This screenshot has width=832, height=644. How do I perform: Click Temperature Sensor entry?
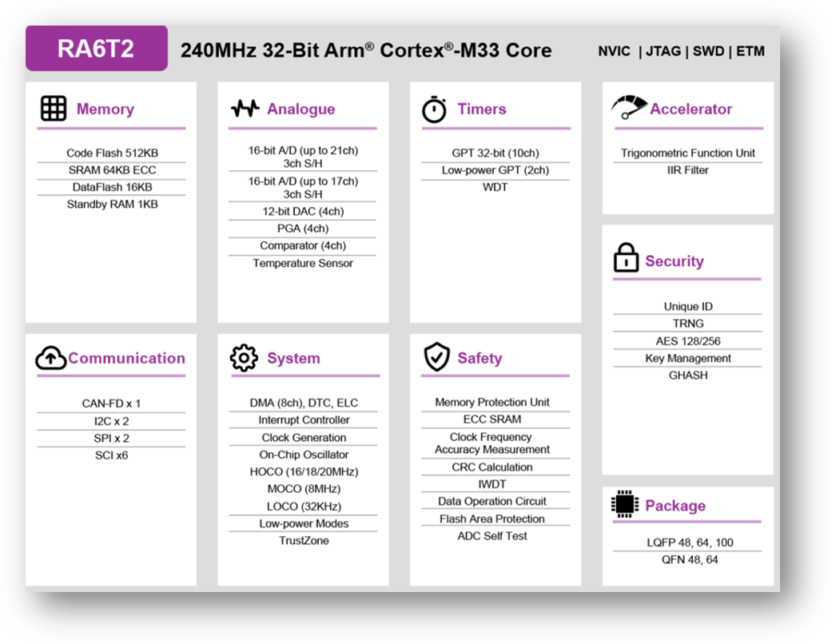coord(303,263)
